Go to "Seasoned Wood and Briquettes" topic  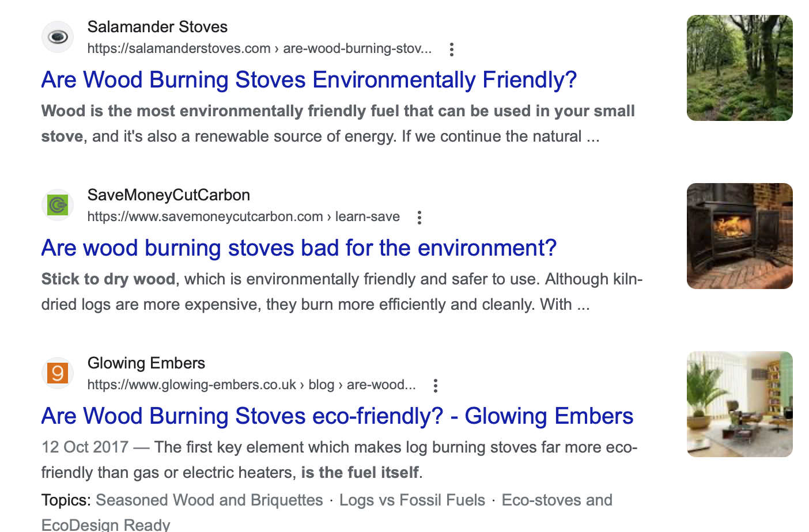coord(209,500)
